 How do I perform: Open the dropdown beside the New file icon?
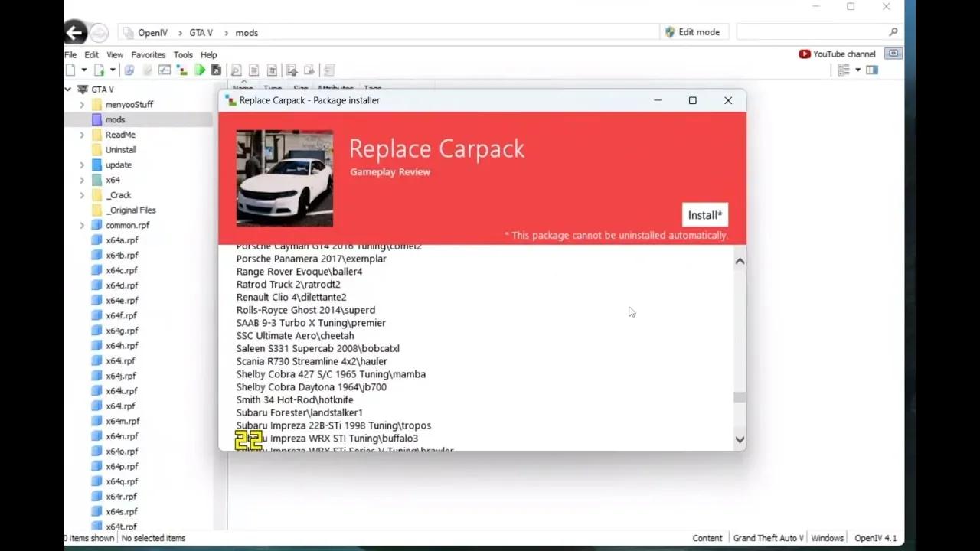pos(84,70)
